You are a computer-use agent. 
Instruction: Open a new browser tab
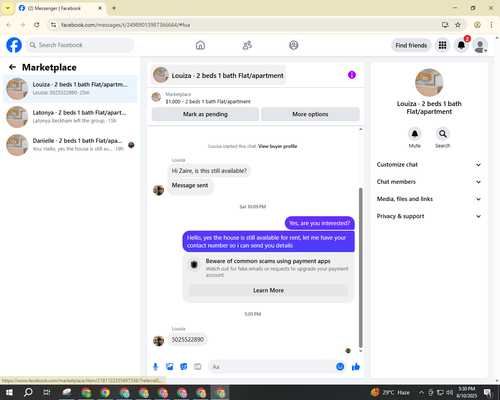point(114,8)
